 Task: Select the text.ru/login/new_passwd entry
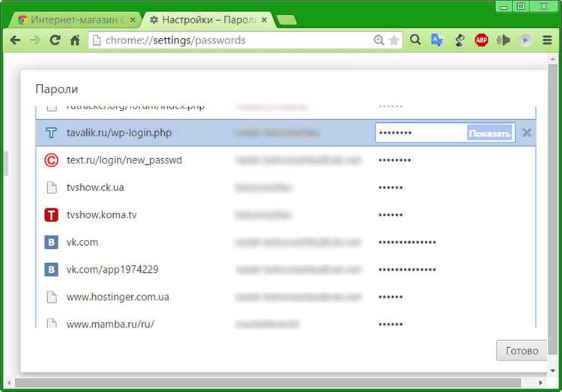pos(285,160)
